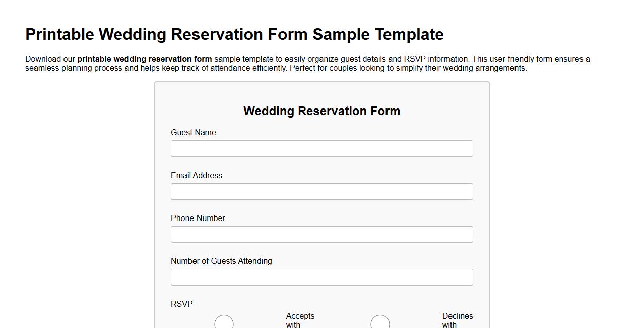Select the 'Accepts with pleasure' radio button
The height and width of the screenshot is (328, 644).
click(224, 323)
